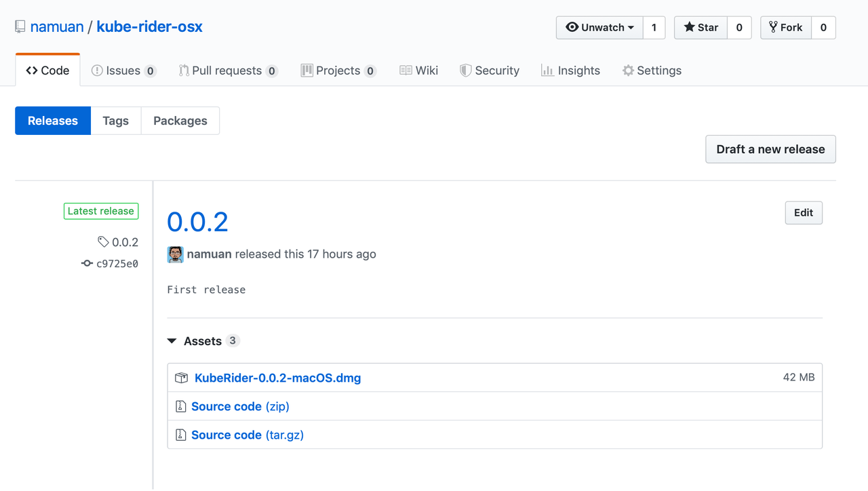868x491 pixels.
Task: Download Source code (tar.gz)
Action: coord(248,435)
